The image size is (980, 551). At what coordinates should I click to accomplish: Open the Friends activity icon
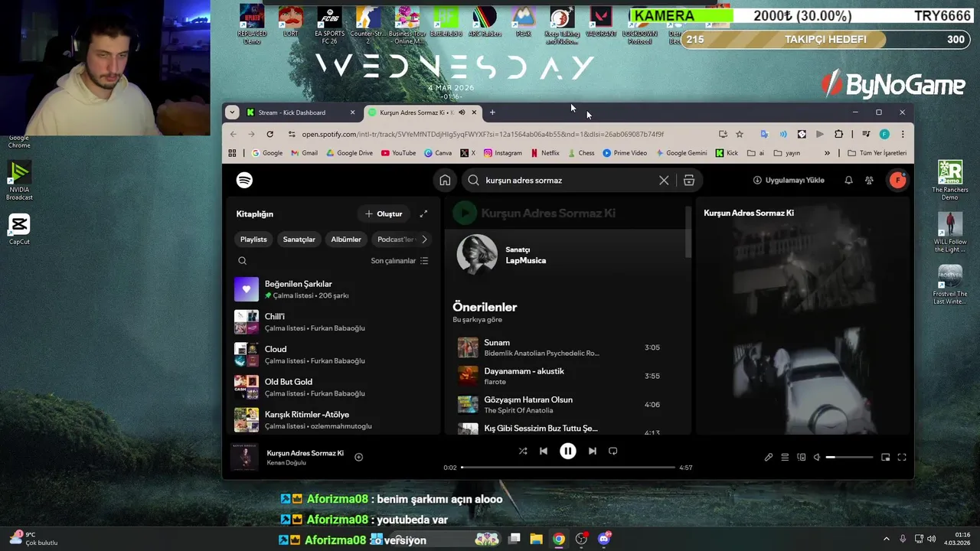[869, 181]
